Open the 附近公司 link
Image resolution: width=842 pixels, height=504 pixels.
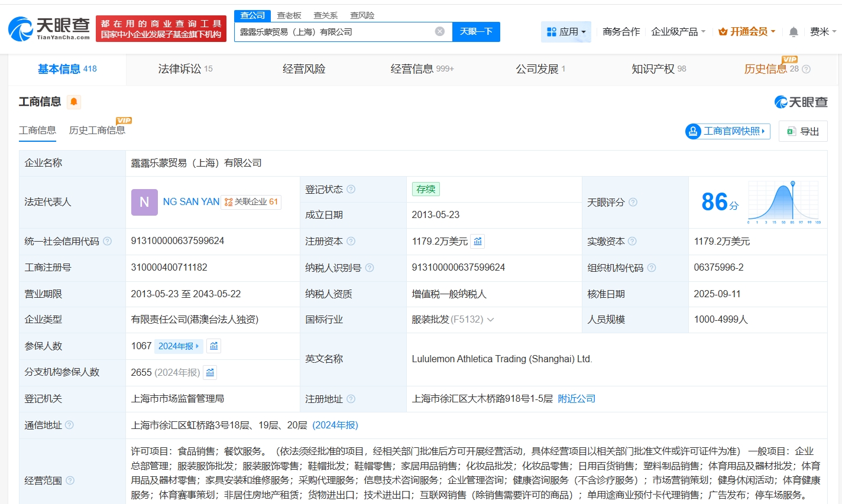(x=577, y=399)
